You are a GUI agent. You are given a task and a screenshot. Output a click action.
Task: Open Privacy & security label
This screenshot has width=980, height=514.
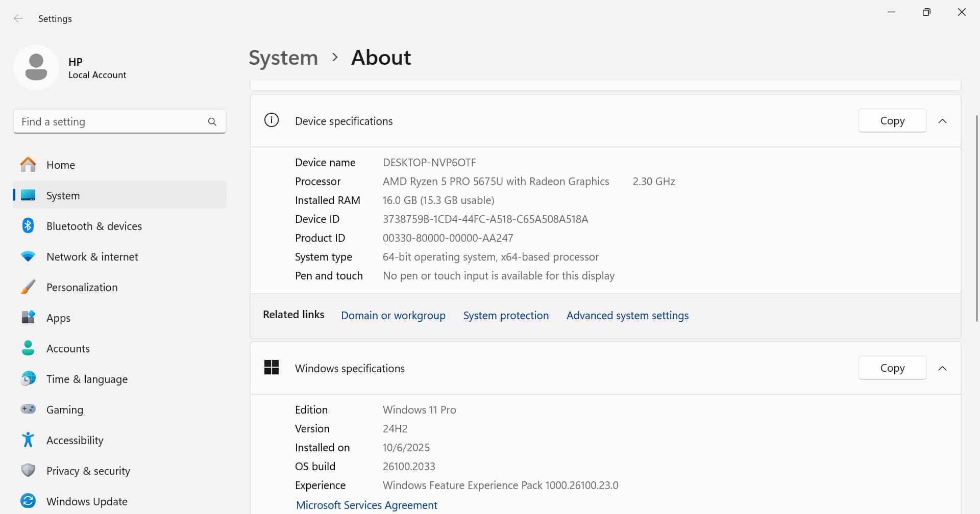(x=88, y=471)
